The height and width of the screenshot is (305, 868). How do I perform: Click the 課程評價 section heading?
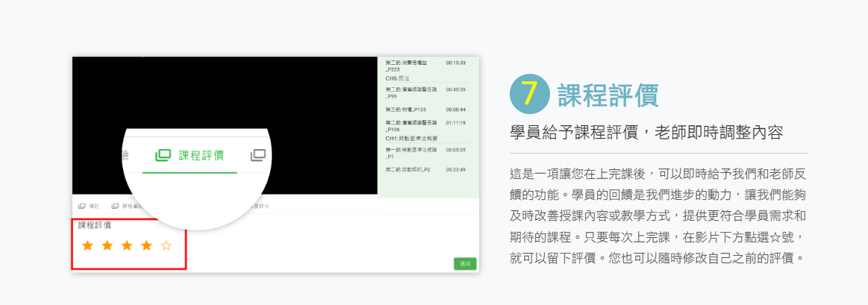click(608, 95)
